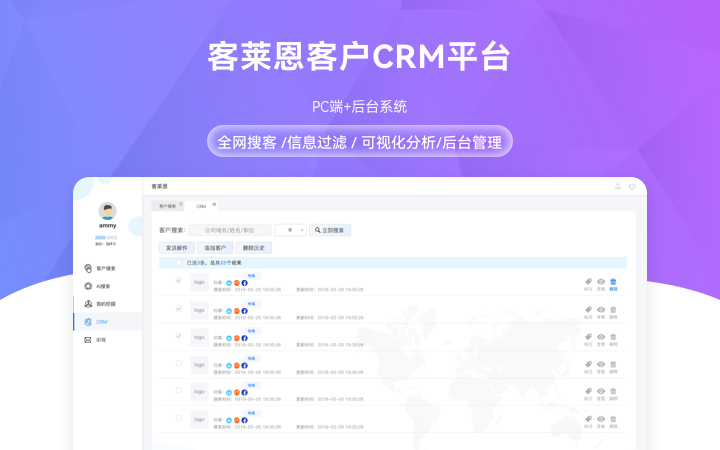Viewport: 720px width, 450px height.
Task: Check the sixth result row checkbox
Action: pos(179,418)
